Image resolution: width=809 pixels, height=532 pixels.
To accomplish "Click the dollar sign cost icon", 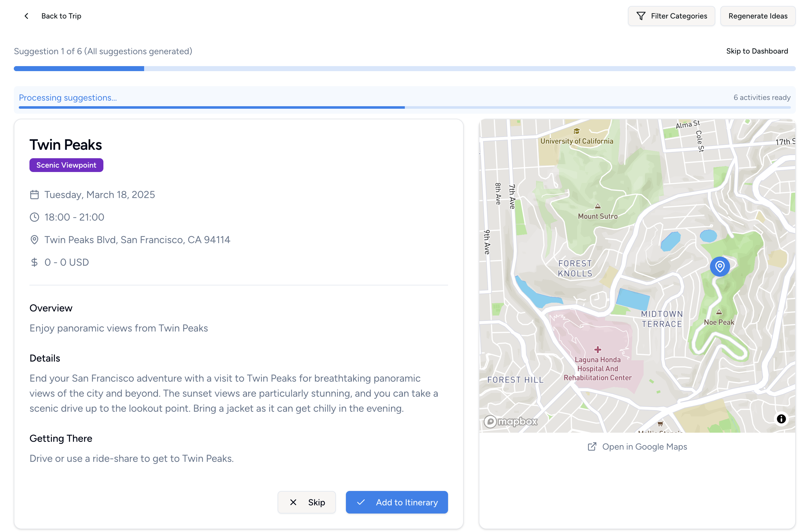I will coord(34,262).
